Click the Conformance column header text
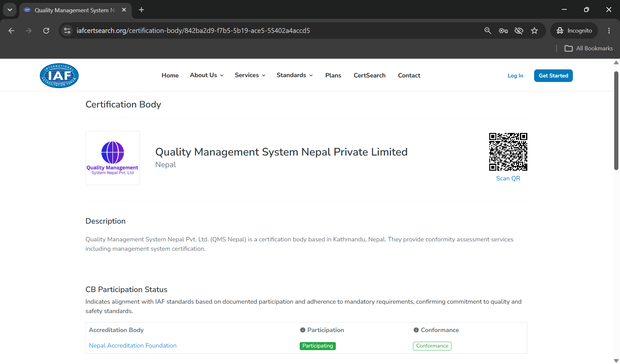This screenshot has width=620, height=364. coord(440,330)
